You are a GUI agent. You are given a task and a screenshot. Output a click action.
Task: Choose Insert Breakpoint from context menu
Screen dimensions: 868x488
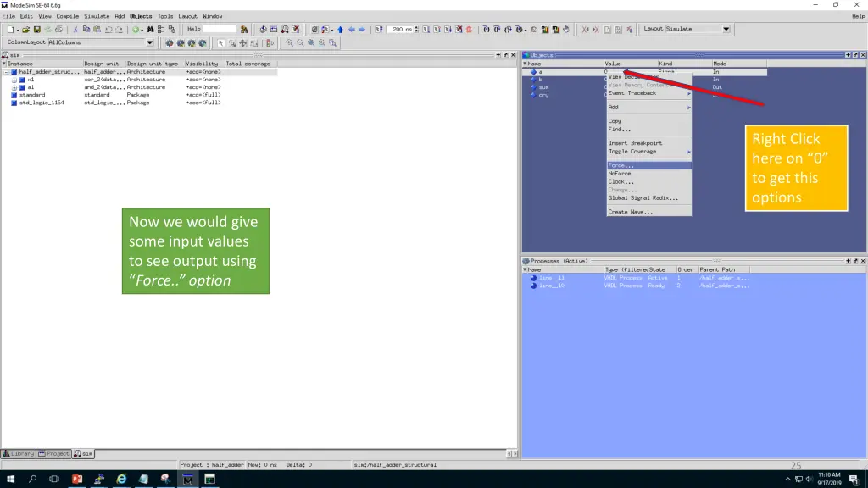click(x=648, y=143)
